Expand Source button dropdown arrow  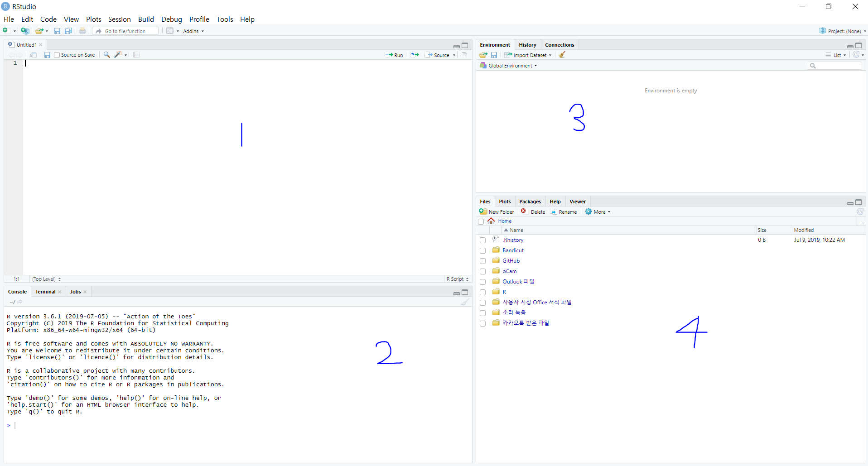454,55
